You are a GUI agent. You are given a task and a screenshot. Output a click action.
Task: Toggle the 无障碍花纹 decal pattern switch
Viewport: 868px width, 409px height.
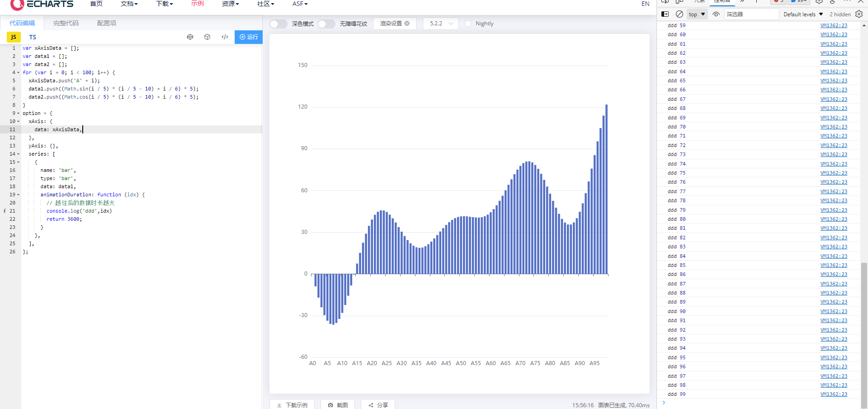326,24
